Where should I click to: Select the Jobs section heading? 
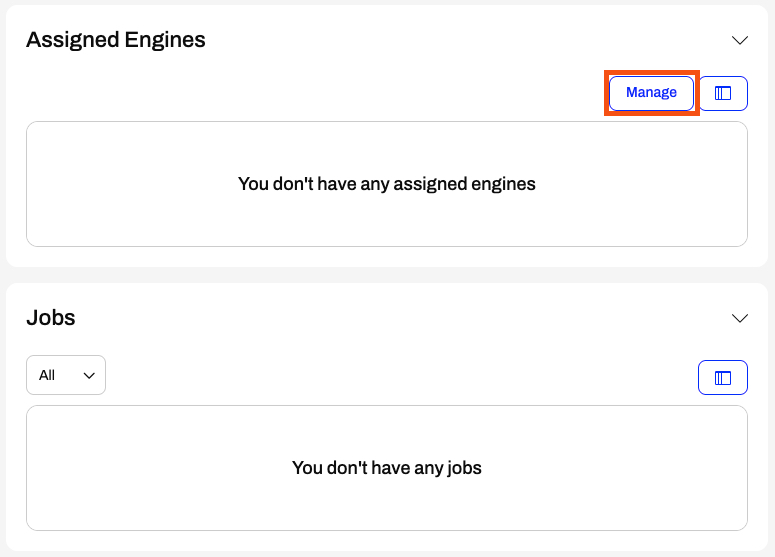[x=50, y=317]
